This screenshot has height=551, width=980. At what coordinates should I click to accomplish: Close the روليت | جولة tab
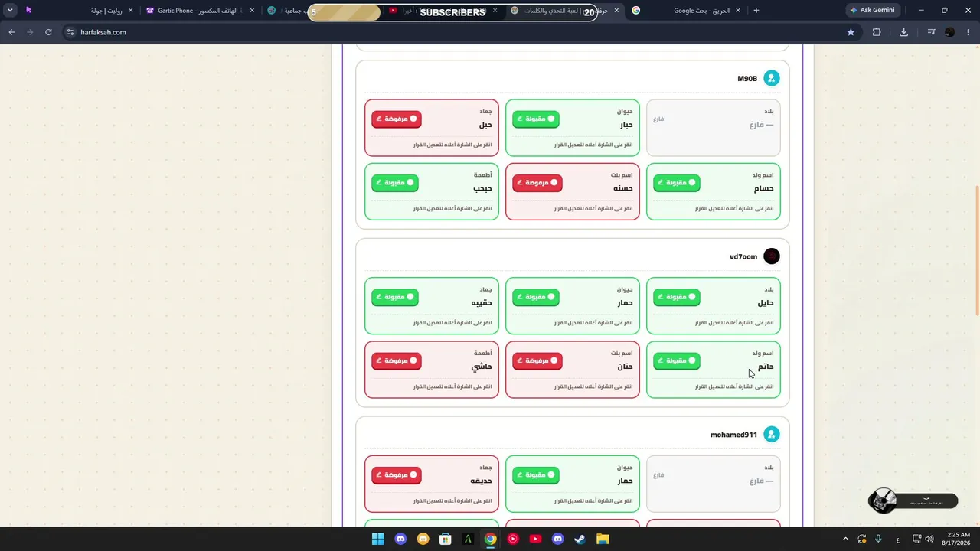pos(130,11)
